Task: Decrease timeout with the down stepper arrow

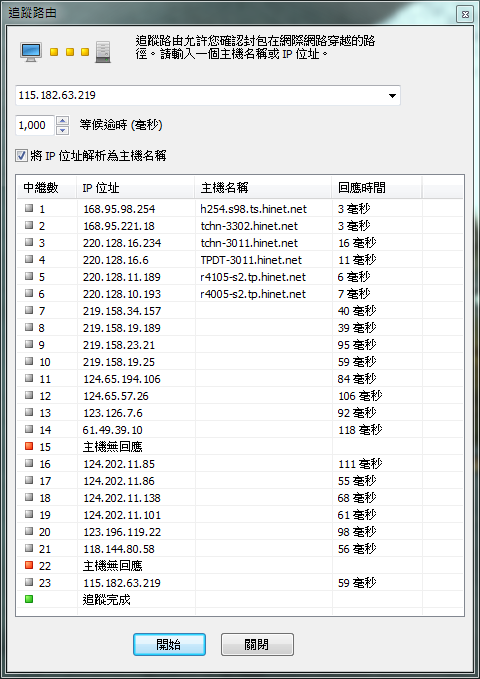Action: point(62,130)
